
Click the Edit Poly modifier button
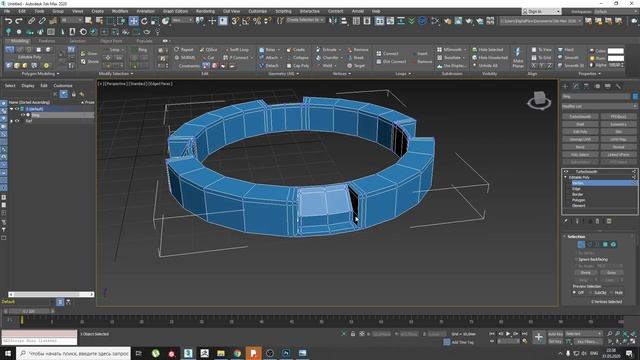(x=580, y=131)
